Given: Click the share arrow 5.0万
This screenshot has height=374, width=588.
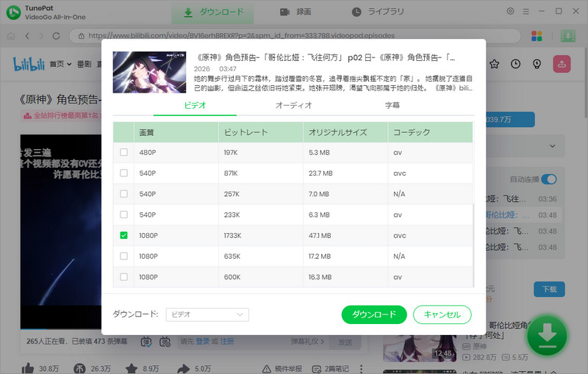Looking at the screenshot, I should tap(183, 369).
